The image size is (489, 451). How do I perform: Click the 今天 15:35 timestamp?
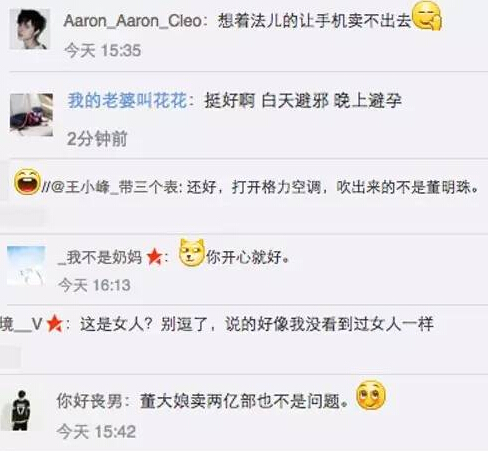pyautogui.click(x=102, y=51)
